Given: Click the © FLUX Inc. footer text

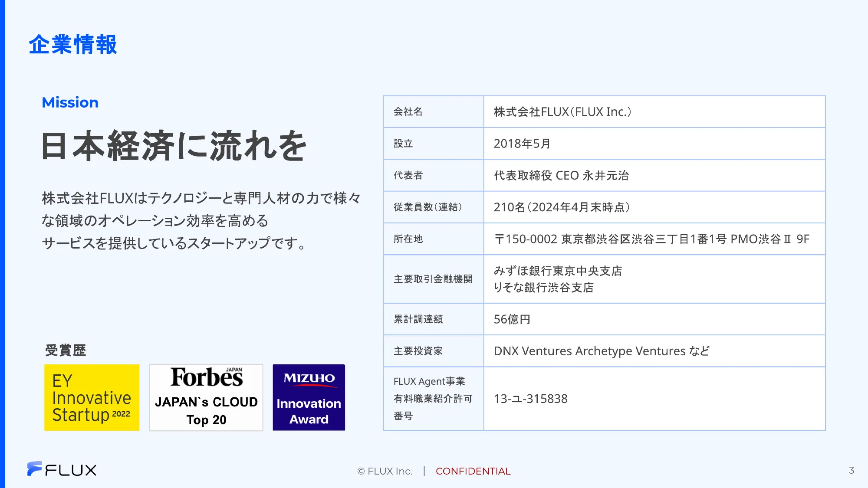Looking at the screenshot, I should point(385,471).
